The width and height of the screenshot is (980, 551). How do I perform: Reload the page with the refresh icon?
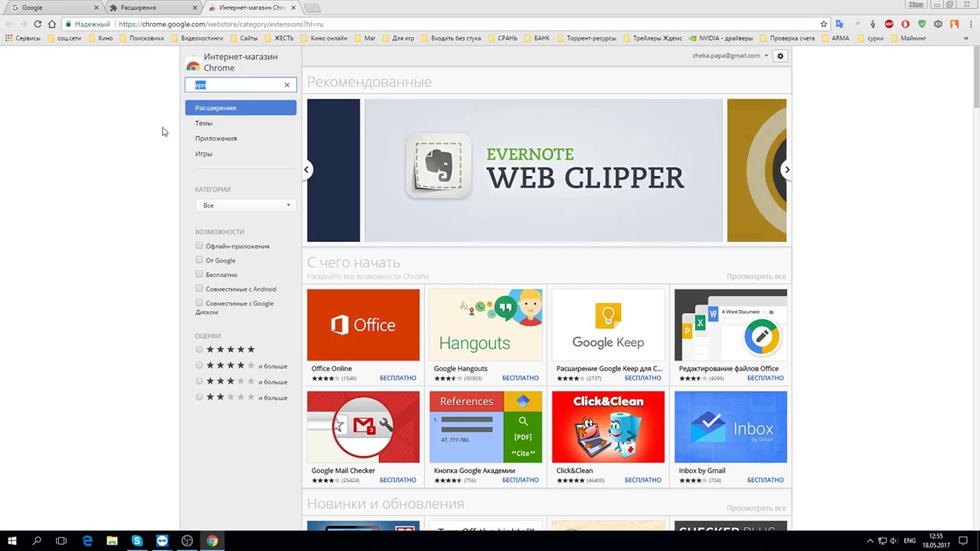[38, 24]
